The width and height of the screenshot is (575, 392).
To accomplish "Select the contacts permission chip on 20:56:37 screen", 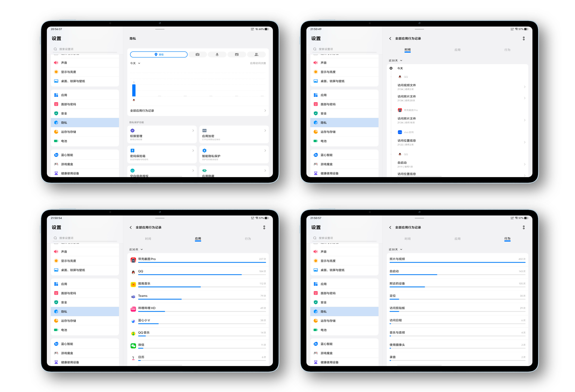I will click(x=256, y=54).
